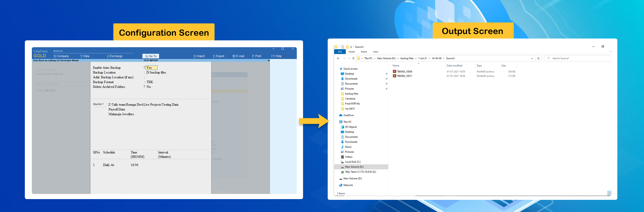Open the Share ribbon tab
This screenshot has width=644, height=212.
364,52
